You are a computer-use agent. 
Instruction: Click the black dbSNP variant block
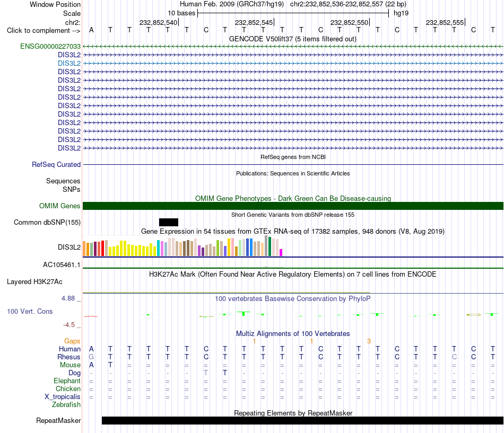[x=168, y=222]
